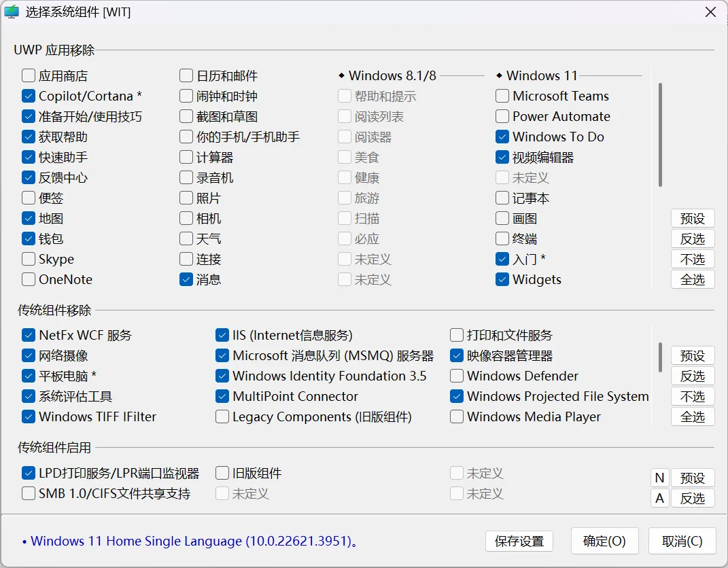Check the 连接 checkbox

tap(186, 259)
